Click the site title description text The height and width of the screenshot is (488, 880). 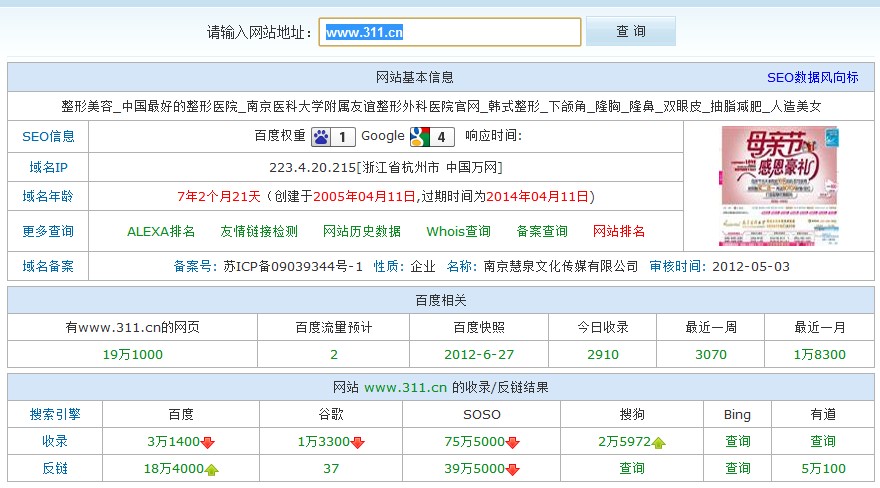coord(441,107)
